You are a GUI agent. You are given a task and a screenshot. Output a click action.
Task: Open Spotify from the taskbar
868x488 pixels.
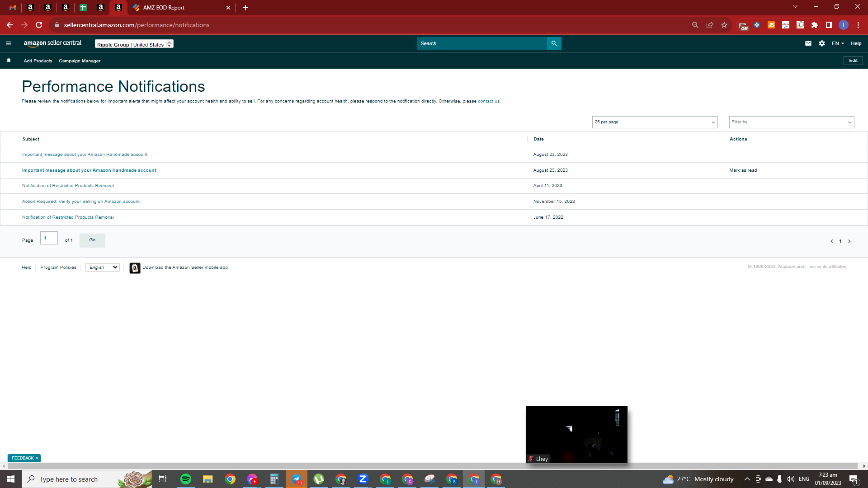tap(186, 479)
